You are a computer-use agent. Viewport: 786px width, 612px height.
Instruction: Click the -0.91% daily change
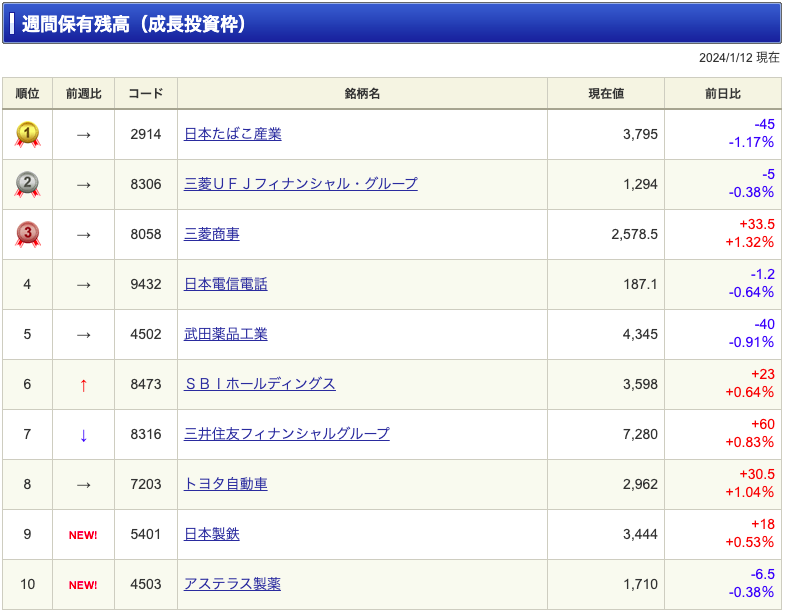coord(751,342)
